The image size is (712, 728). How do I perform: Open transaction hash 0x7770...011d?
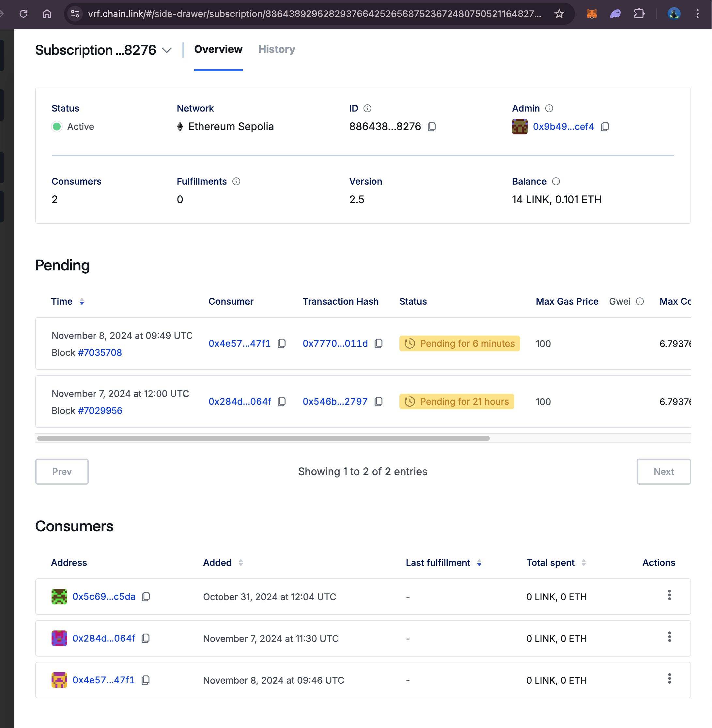(x=335, y=343)
